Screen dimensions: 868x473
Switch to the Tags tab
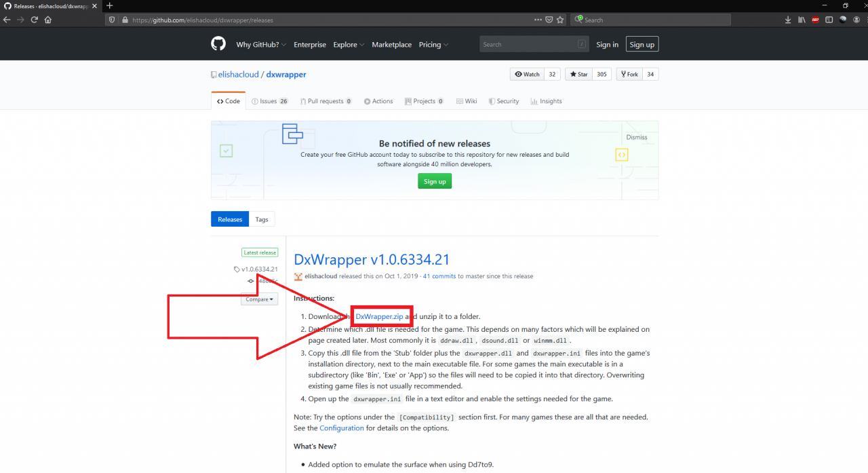tap(262, 219)
